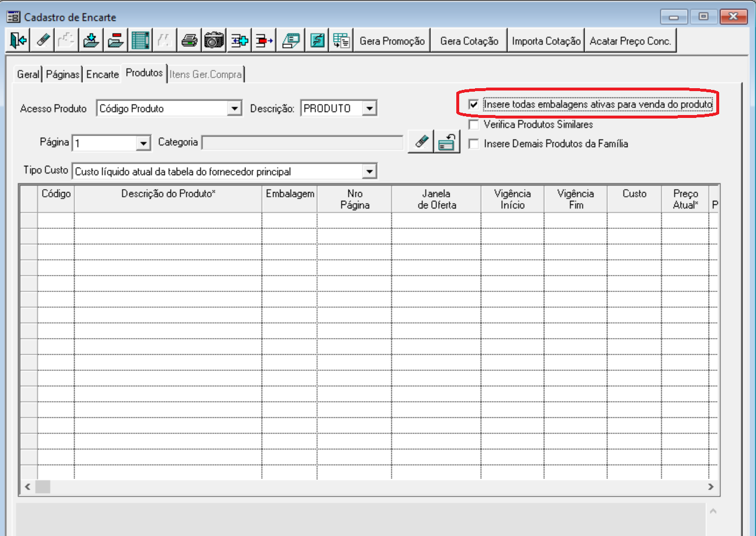Click the camera icon in toolbar
This screenshot has height=536, width=756.
(214, 41)
